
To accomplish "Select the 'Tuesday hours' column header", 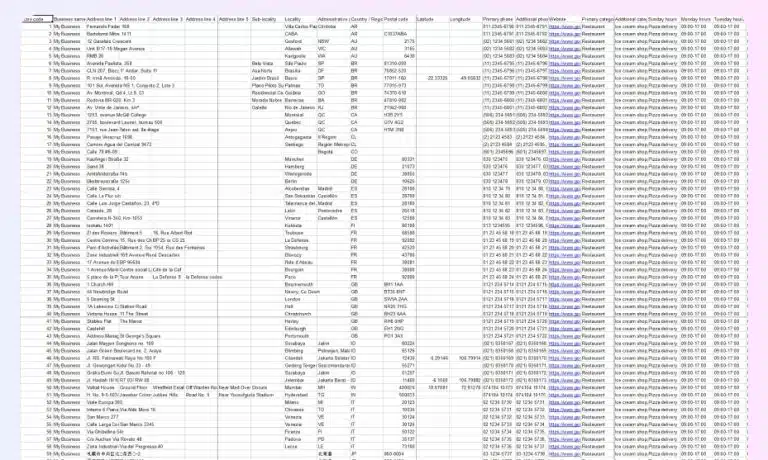I will click(x=729, y=19).
